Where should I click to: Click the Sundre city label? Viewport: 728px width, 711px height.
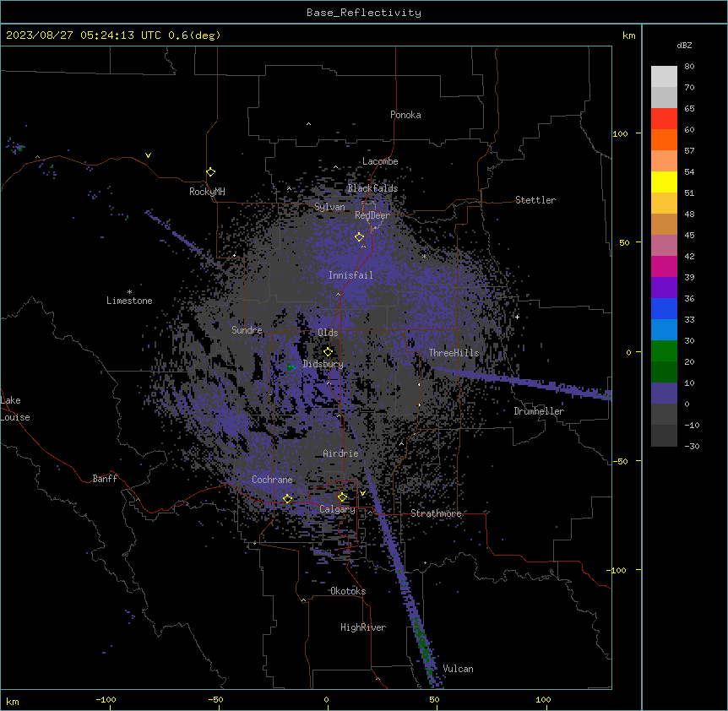(x=247, y=330)
